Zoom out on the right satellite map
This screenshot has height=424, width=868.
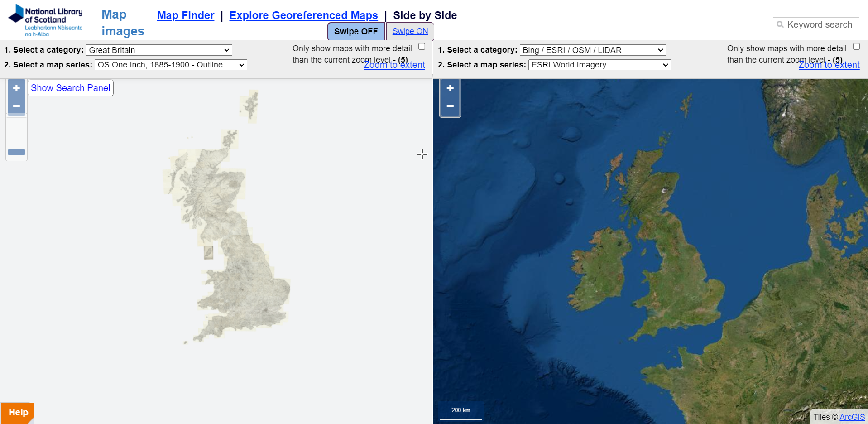click(450, 106)
